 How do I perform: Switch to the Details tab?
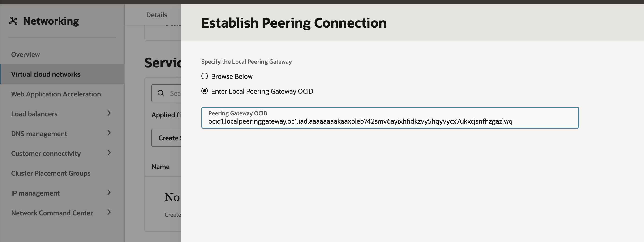point(156,14)
